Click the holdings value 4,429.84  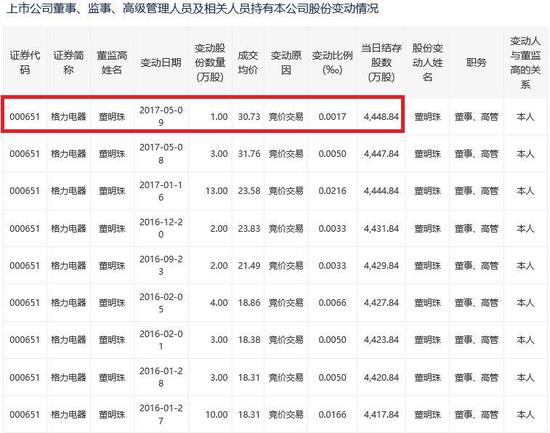click(381, 266)
